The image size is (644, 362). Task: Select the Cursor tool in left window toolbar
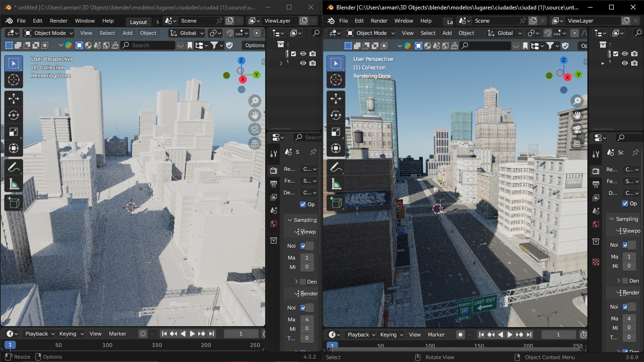(x=14, y=79)
